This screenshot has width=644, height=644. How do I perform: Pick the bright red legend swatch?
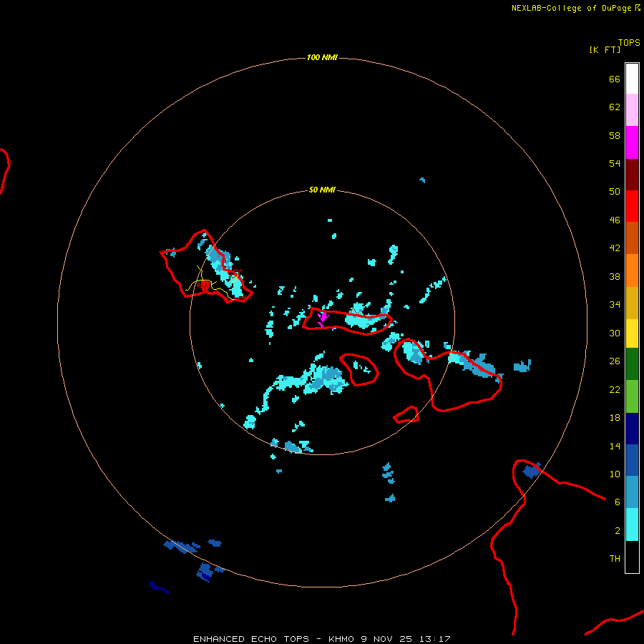click(632, 206)
